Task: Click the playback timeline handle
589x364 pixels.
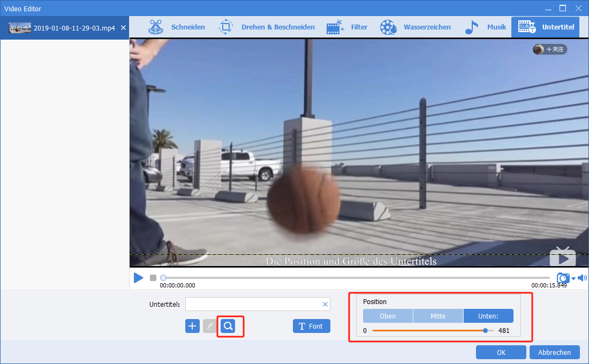Action: [163, 278]
